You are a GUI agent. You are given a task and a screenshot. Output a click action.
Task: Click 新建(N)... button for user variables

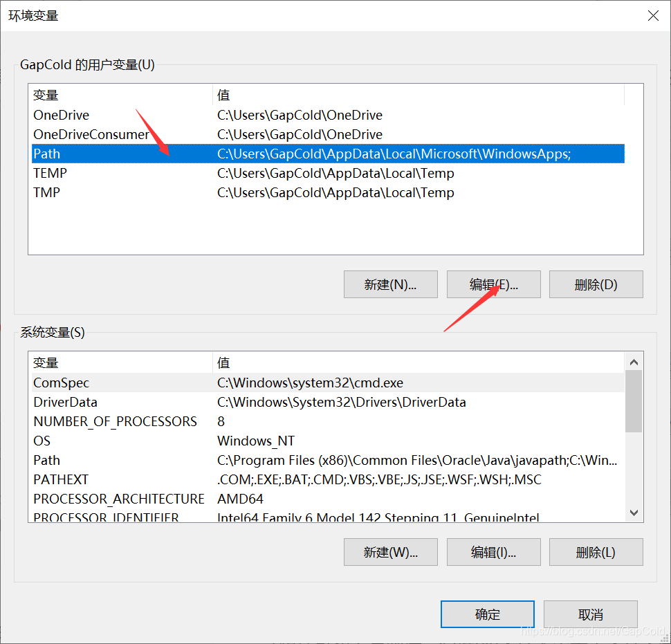tap(390, 284)
